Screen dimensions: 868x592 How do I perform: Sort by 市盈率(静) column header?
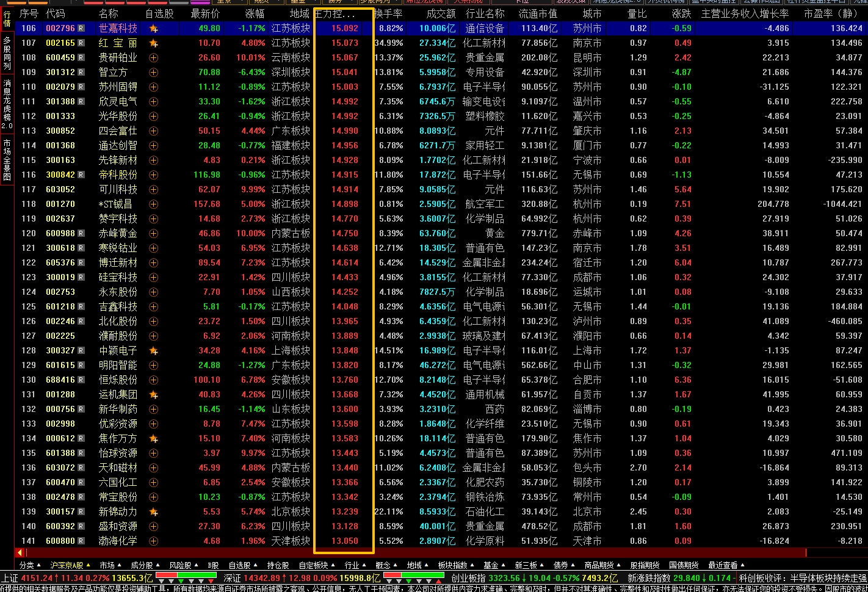pos(833,13)
